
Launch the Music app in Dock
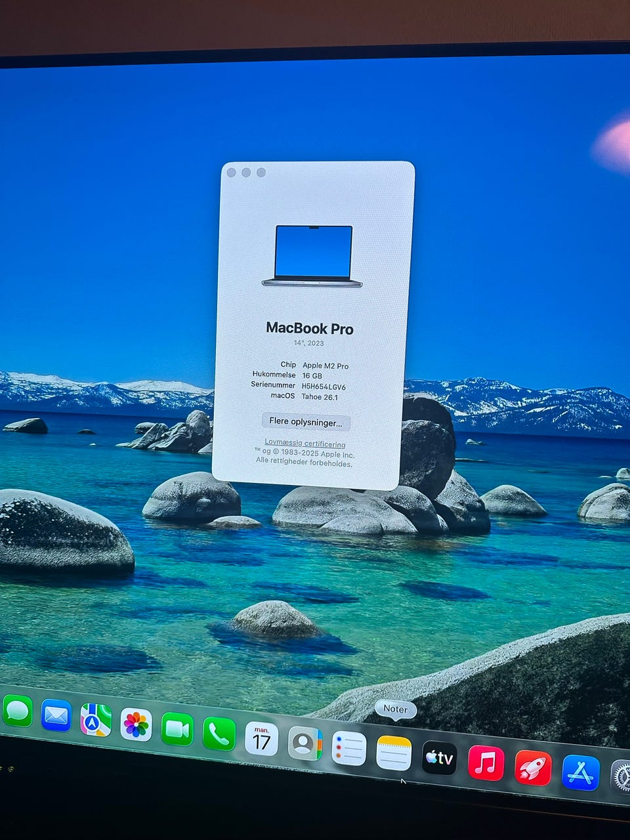coord(486,763)
